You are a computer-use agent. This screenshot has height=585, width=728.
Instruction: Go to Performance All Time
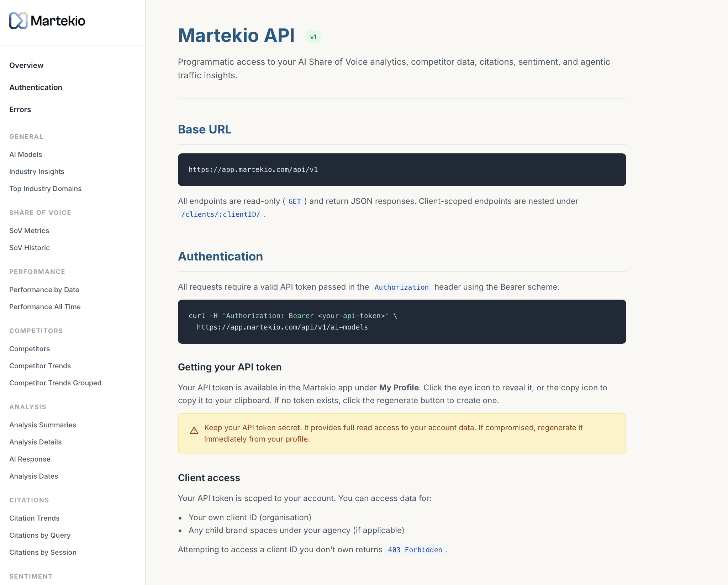pos(45,307)
